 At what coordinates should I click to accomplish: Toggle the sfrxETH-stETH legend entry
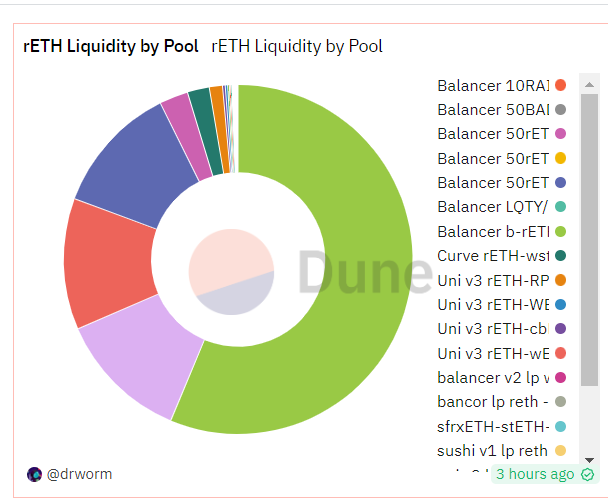point(493,426)
